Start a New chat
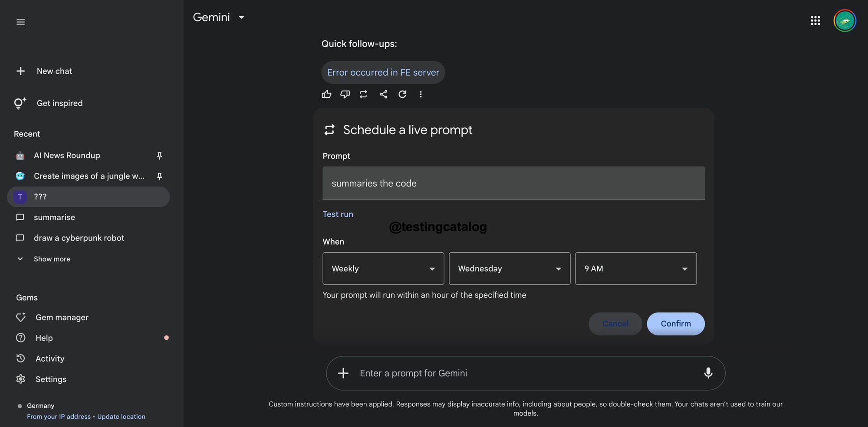Screen dimensions: 868x427 click(x=54, y=71)
